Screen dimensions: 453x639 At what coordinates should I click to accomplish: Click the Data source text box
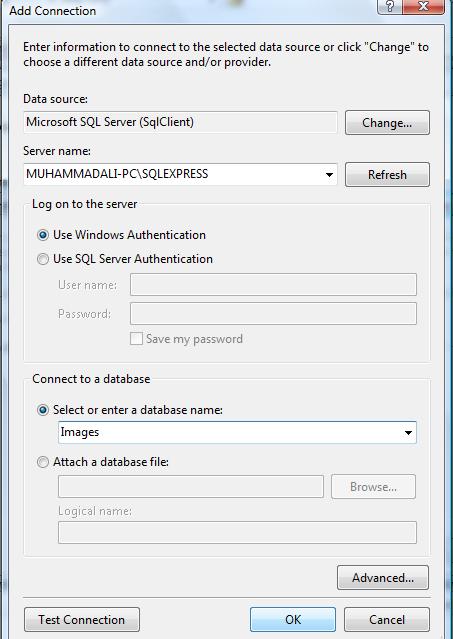[x=180, y=122]
